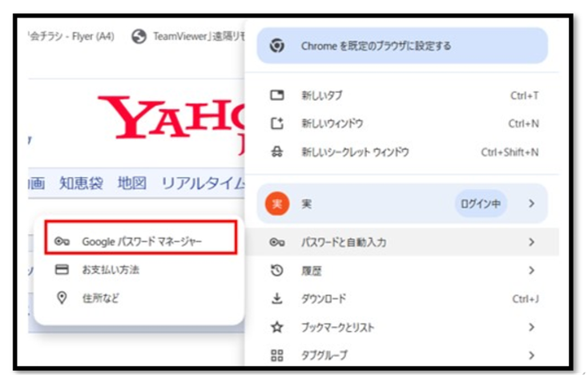Open the 知恵袋 link on Yahoo
The width and height of the screenshot is (588, 375).
pos(82,183)
